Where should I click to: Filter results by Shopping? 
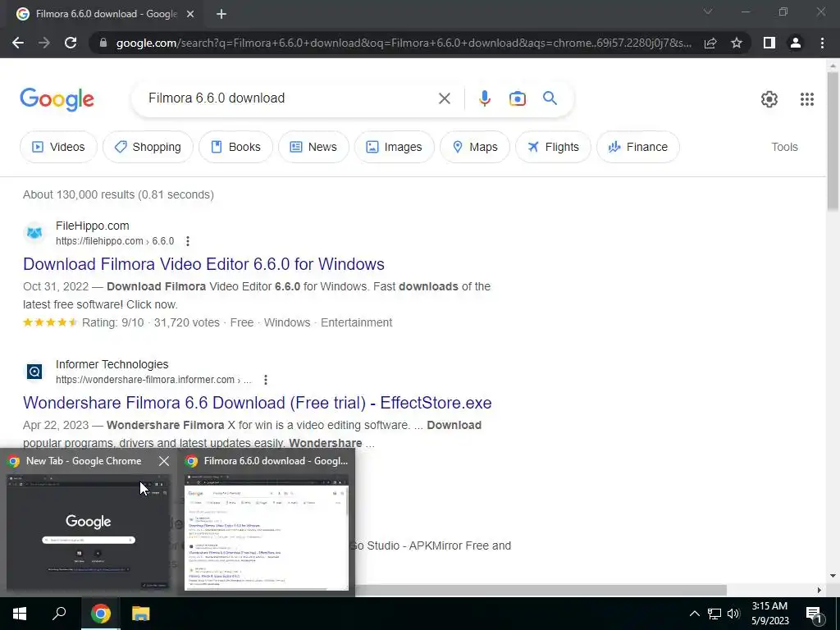click(148, 147)
